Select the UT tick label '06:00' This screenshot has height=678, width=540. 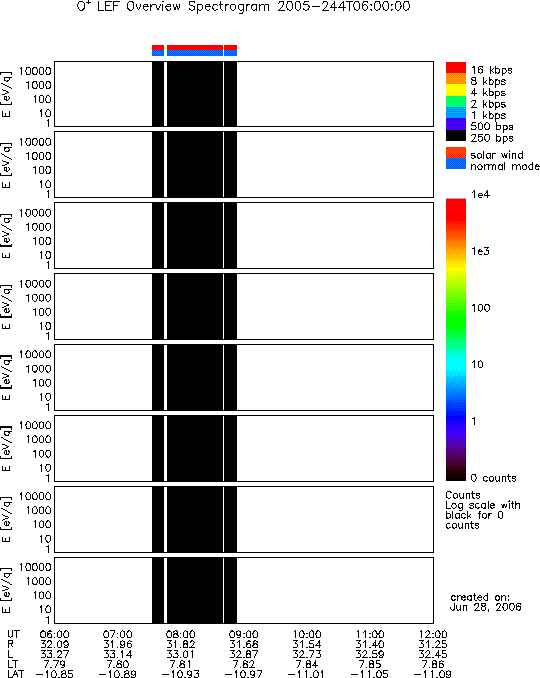click(54, 634)
